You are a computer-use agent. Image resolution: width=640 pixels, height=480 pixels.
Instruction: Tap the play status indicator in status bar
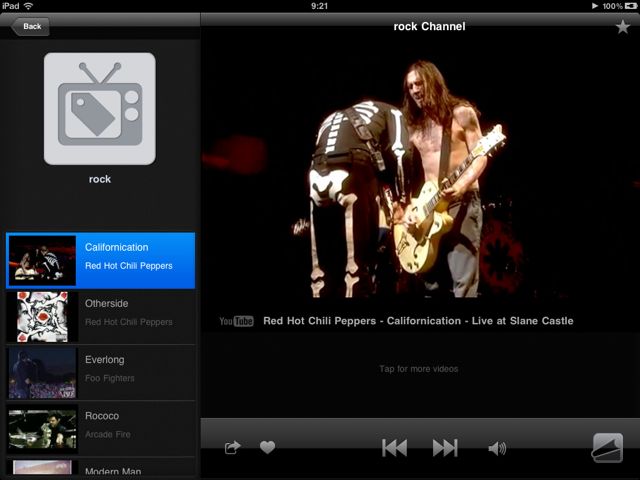595,6
